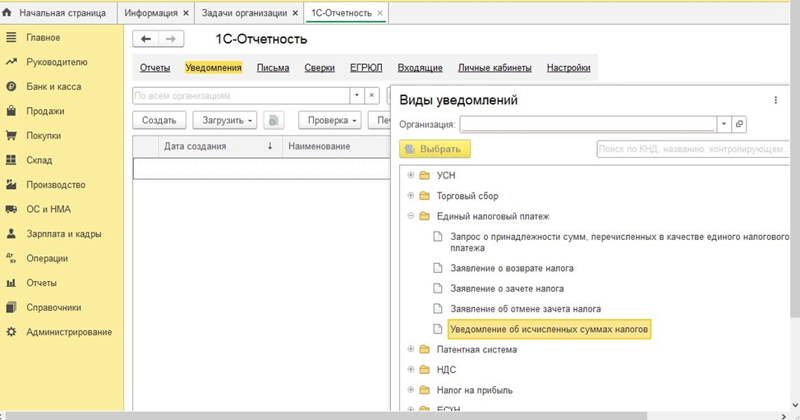
Task: Click the yellow Выбрать button
Action: (x=435, y=149)
